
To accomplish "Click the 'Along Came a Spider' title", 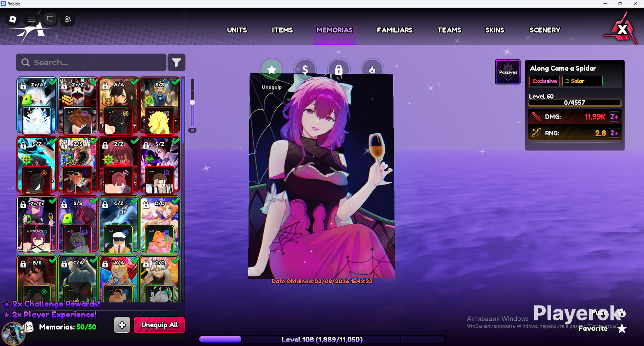I will tap(563, 68).
